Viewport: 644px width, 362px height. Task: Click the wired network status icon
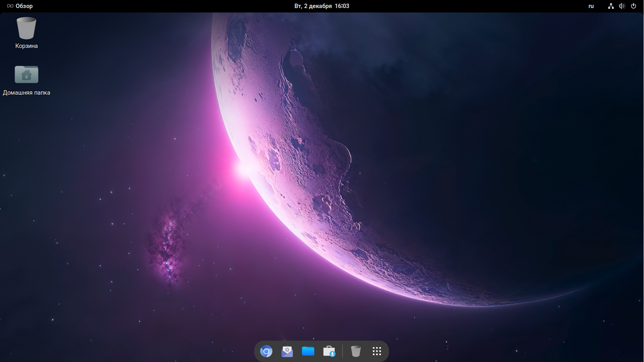click(x=611, y=6)
